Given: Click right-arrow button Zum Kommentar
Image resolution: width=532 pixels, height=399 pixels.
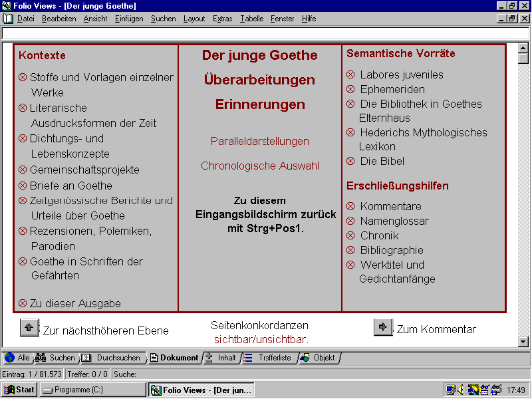Looking at the screenshot, I should 383,327.
